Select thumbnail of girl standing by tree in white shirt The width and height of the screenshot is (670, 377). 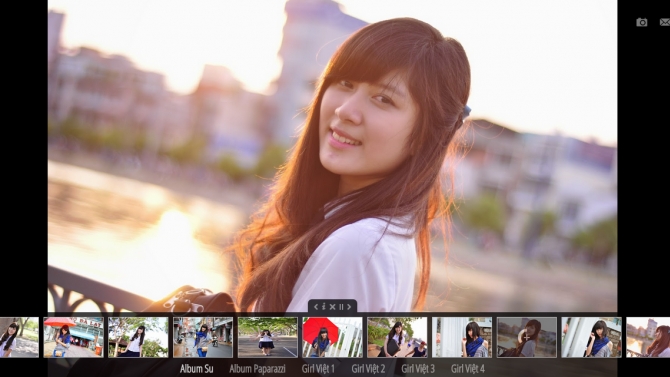pyautogui.click(x=138, y=337)
